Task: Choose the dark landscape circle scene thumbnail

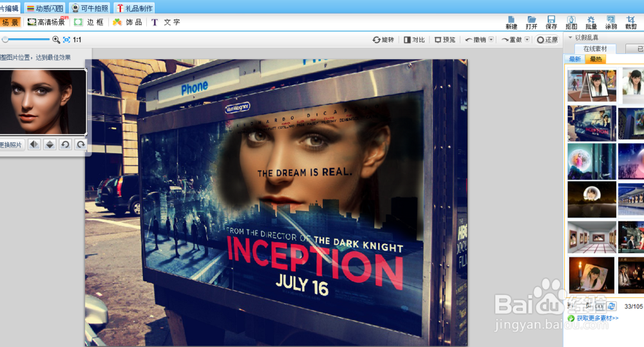Action: tap(592, 199)
